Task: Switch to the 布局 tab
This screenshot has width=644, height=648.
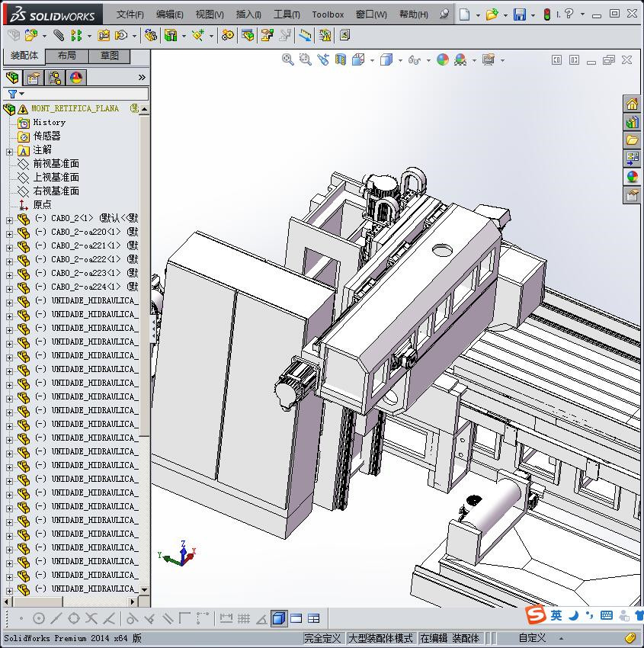Action: (67, 56)
